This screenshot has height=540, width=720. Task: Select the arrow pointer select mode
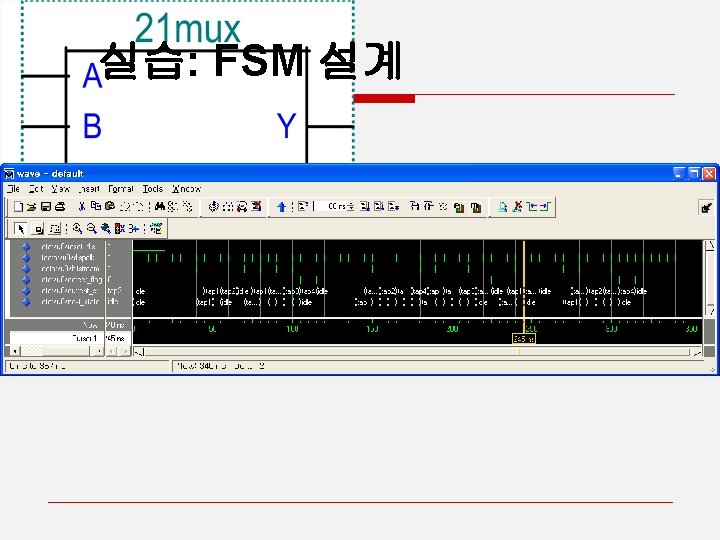coord(20,229)
